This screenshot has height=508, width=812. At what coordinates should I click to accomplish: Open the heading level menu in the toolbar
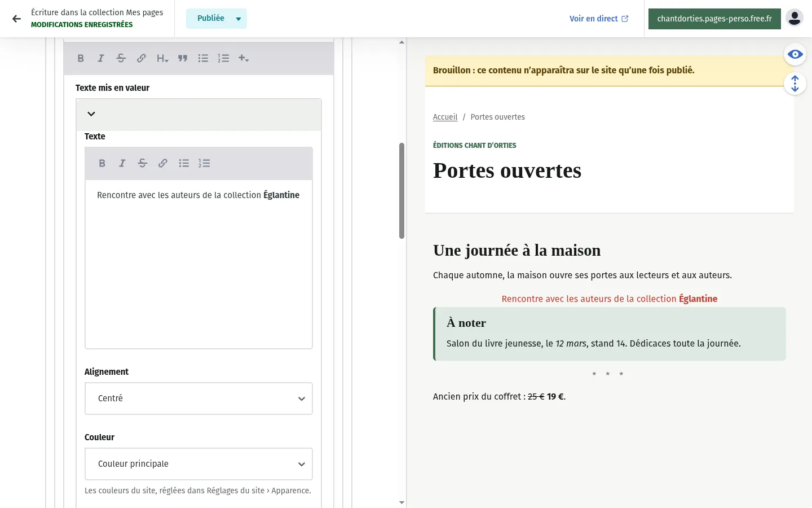(x=162, y=58)
